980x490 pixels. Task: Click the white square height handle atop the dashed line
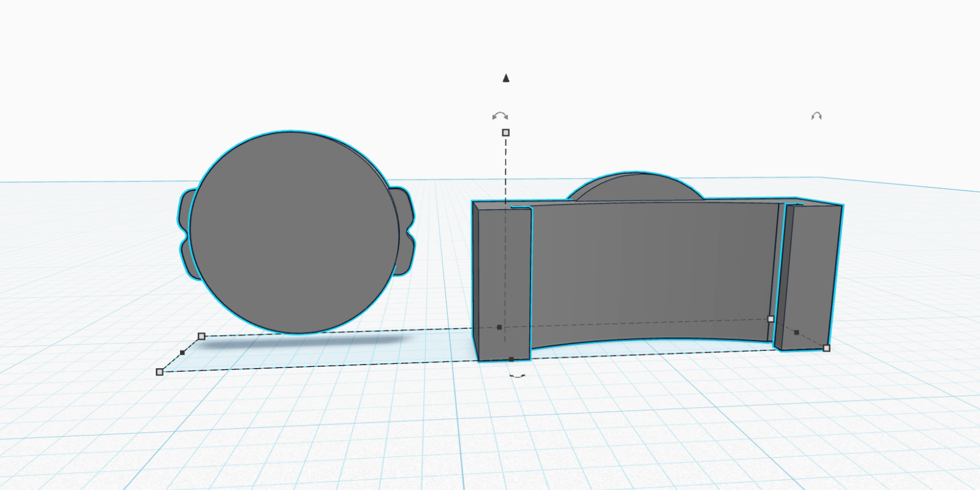point(506,133)
